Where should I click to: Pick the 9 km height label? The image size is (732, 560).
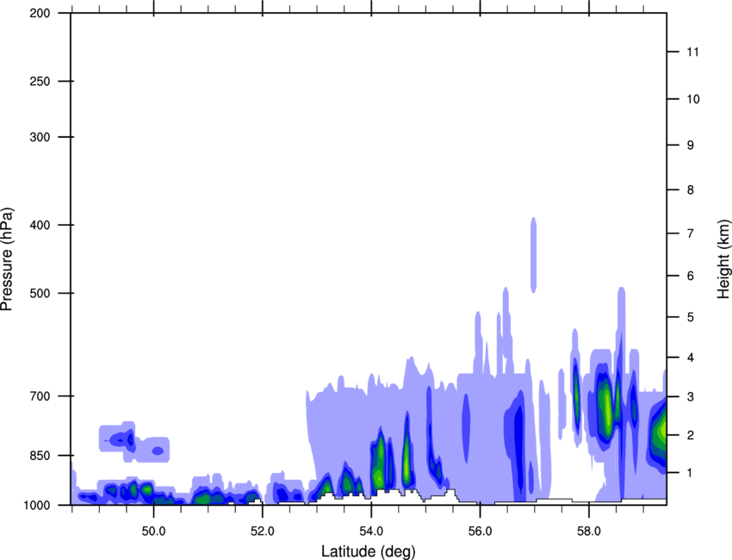(690, 146)
